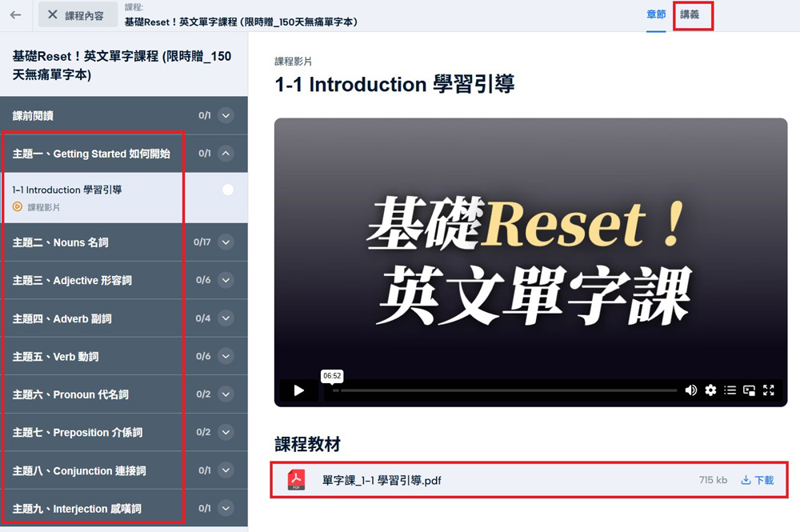Enable picture-in-picture mode
Image resolution: width=800 pixels, height=532 pixels.
tap(749, 390)
